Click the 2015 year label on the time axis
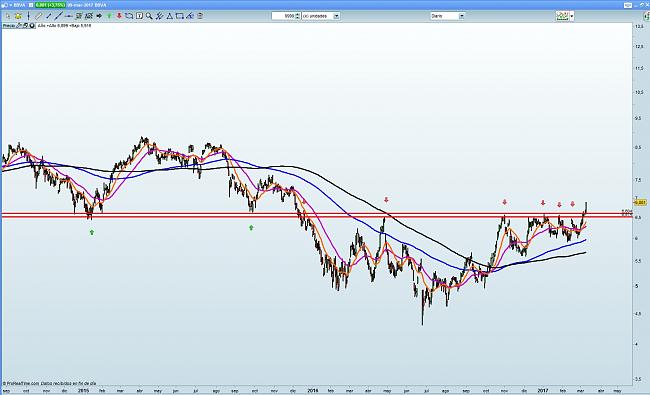650x395 pixels. point(84,390)
